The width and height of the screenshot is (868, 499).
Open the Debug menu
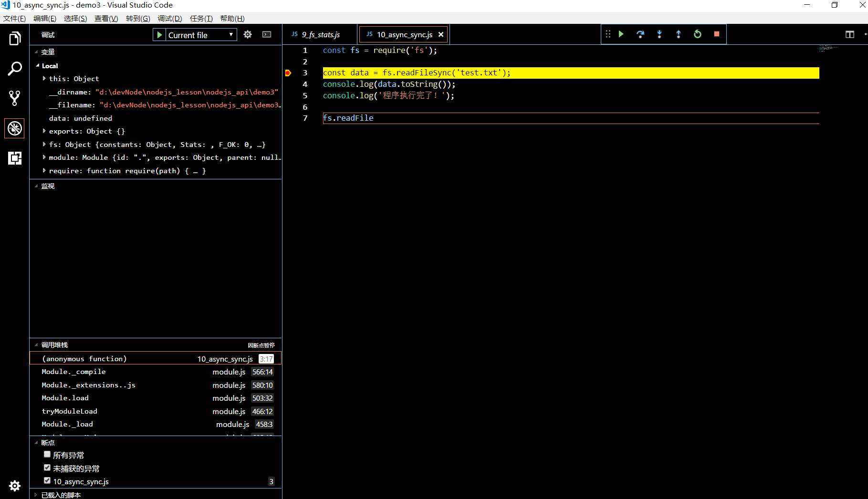(170, 19)
